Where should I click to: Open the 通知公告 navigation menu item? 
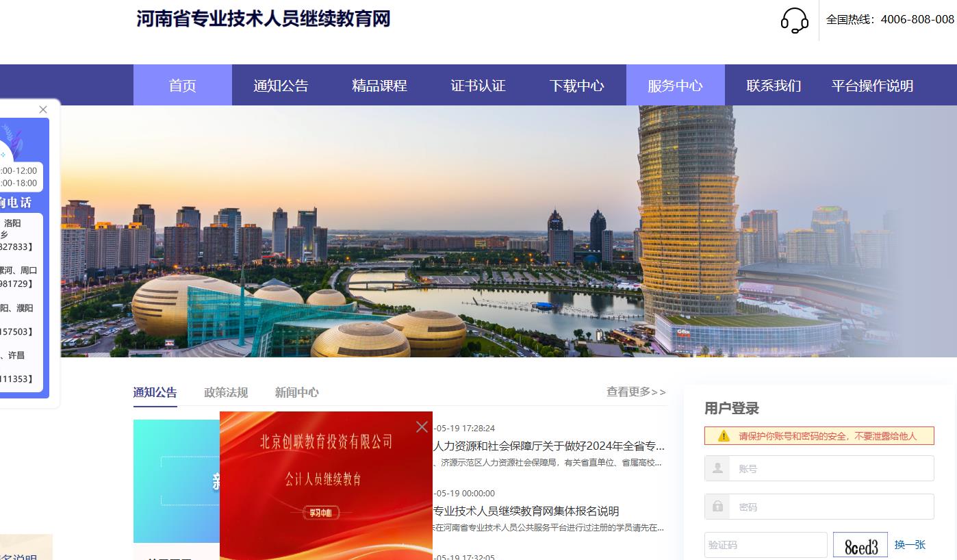(281, 86)
